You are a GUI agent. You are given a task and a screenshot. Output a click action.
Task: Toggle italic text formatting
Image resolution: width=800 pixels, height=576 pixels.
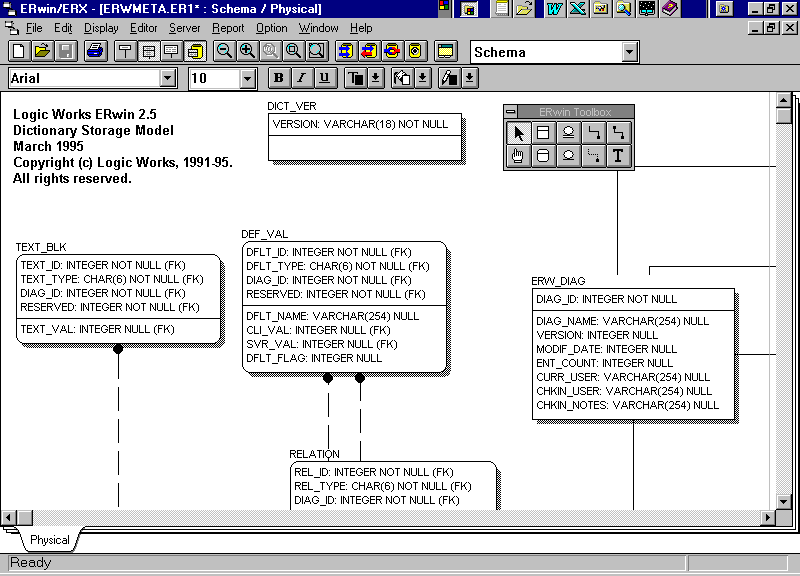301,78
